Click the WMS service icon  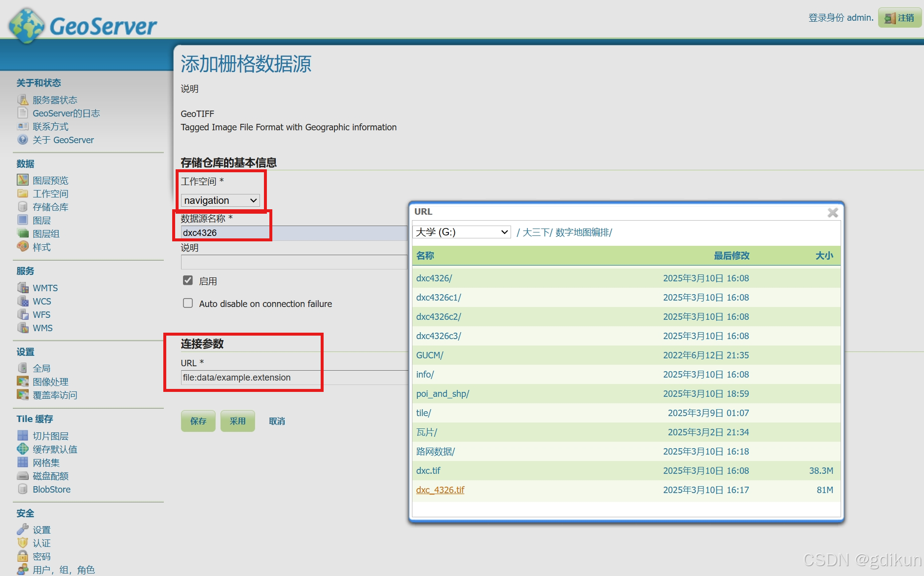pos(23,328)
